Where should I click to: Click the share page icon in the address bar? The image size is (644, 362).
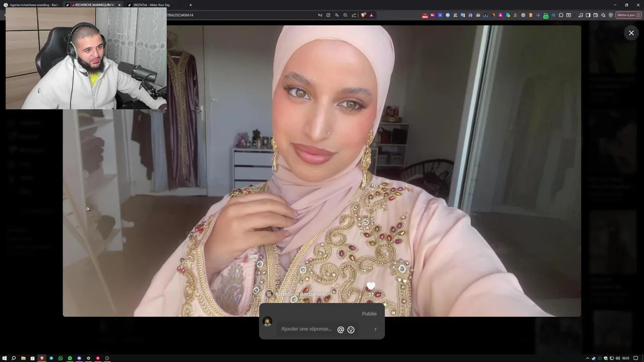pos(354,15)
